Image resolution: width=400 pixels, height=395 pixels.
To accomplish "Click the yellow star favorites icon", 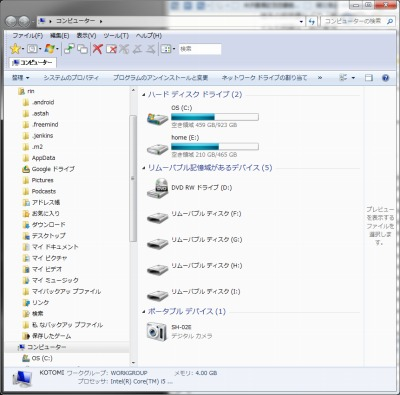I will point(15,49).
